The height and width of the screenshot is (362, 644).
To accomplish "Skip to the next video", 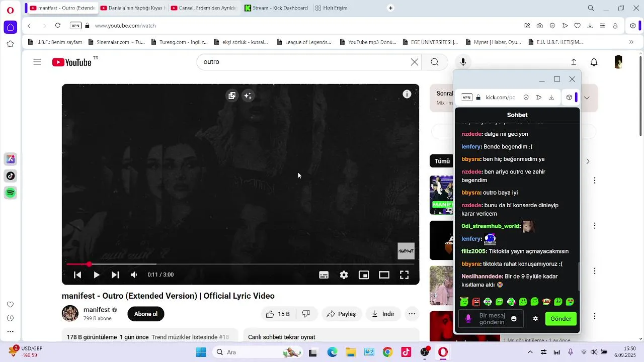I will click(x=115, y=275).
